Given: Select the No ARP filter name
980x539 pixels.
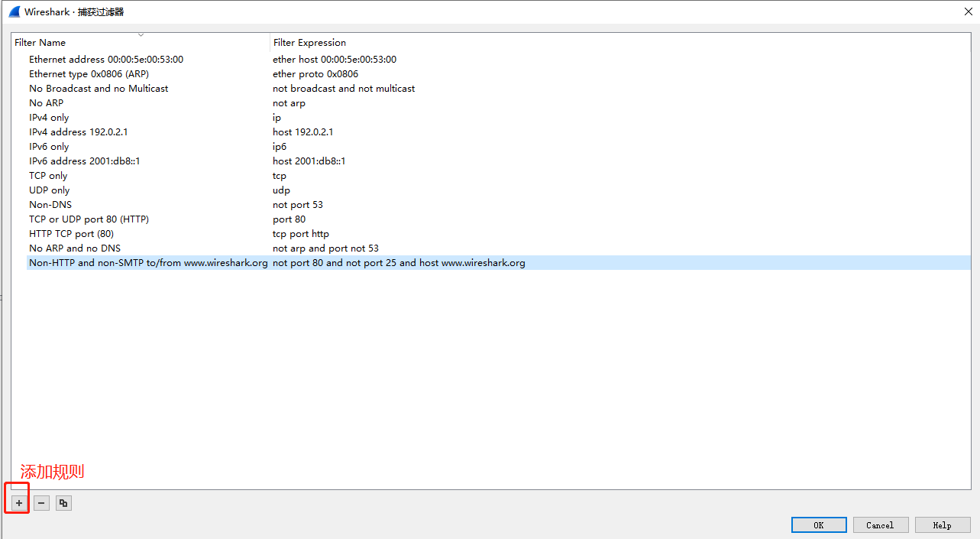Looking at the screenshot, I should [x=46, y=103].
